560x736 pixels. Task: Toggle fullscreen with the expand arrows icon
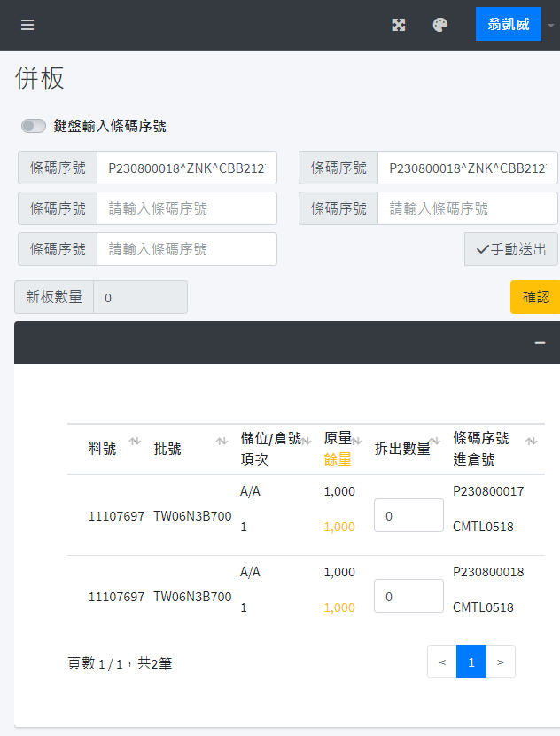pyautogui.click(x=398, y=25)
